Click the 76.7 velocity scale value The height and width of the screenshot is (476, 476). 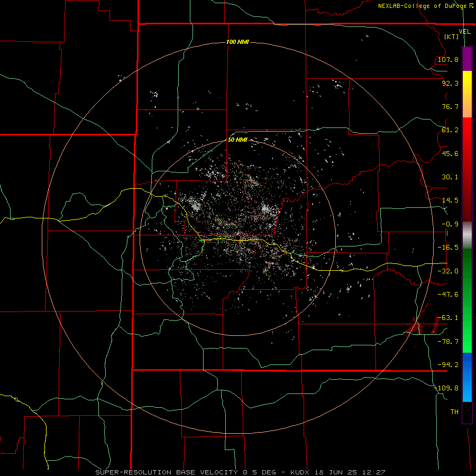(x=450, y=106)
